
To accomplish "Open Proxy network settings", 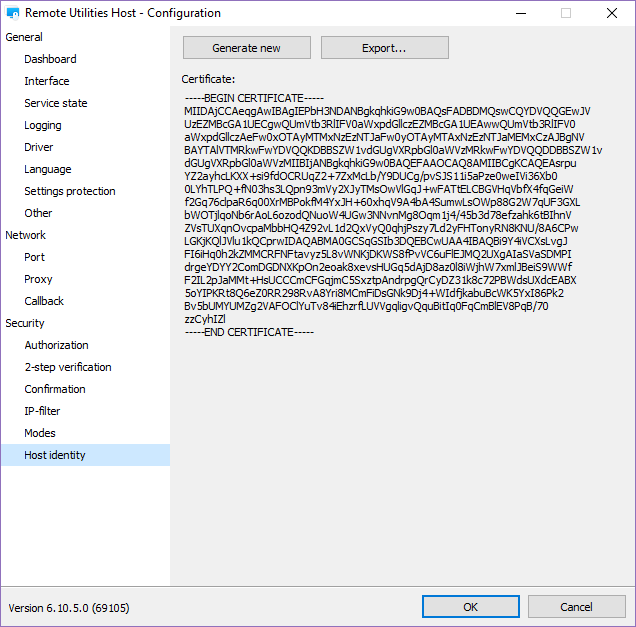I will 38,279.
